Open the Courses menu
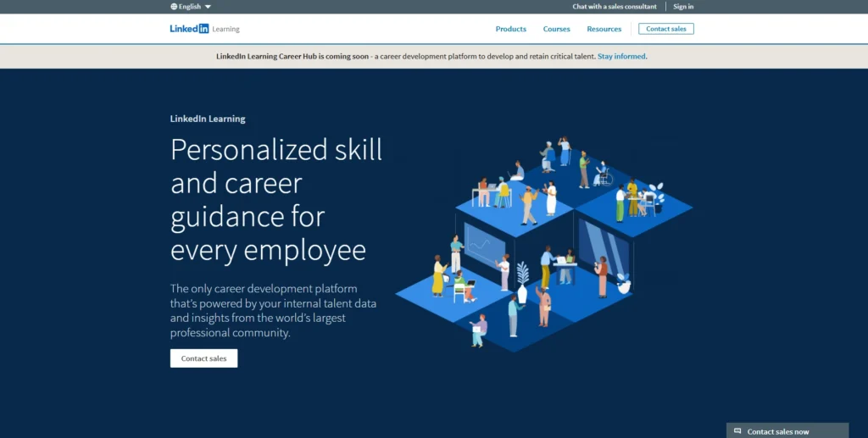Screen dimensions: 868x438 coord(556,29)
